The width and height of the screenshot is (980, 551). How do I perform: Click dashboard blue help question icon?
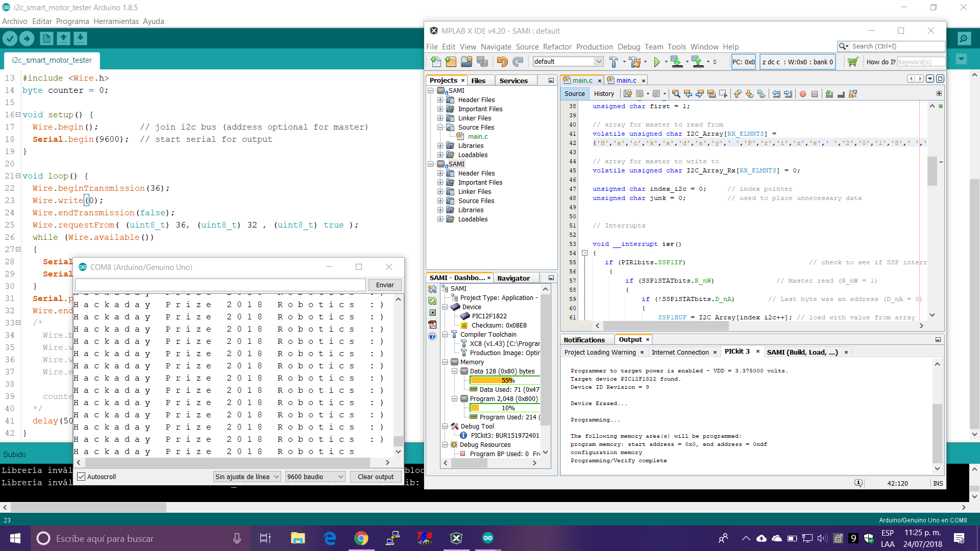click(x=432, y=336)
